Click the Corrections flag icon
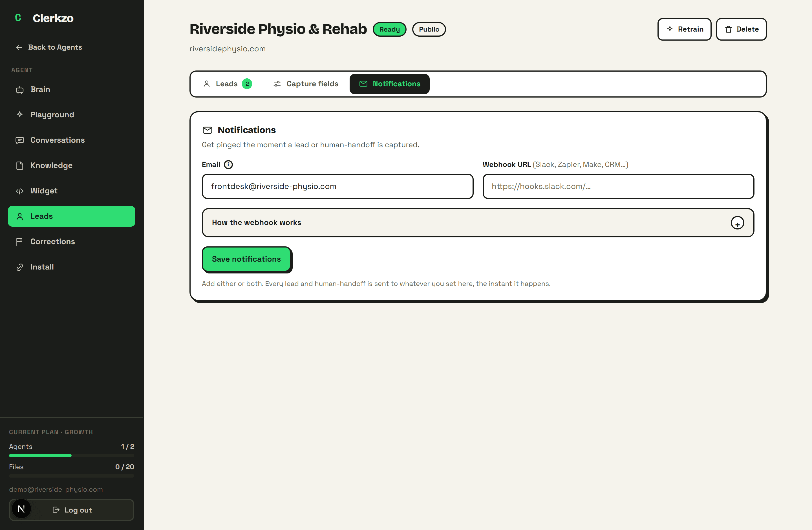Viewport: 812px width, 530px height. [x=19, y=242]
